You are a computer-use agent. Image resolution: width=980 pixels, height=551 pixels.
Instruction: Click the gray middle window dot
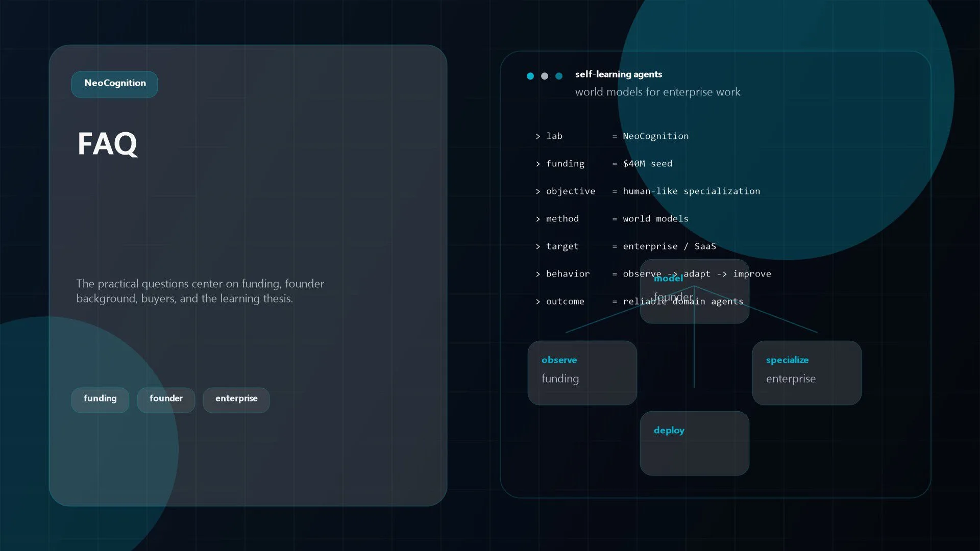pyautogui.click(x=545, y=76)
